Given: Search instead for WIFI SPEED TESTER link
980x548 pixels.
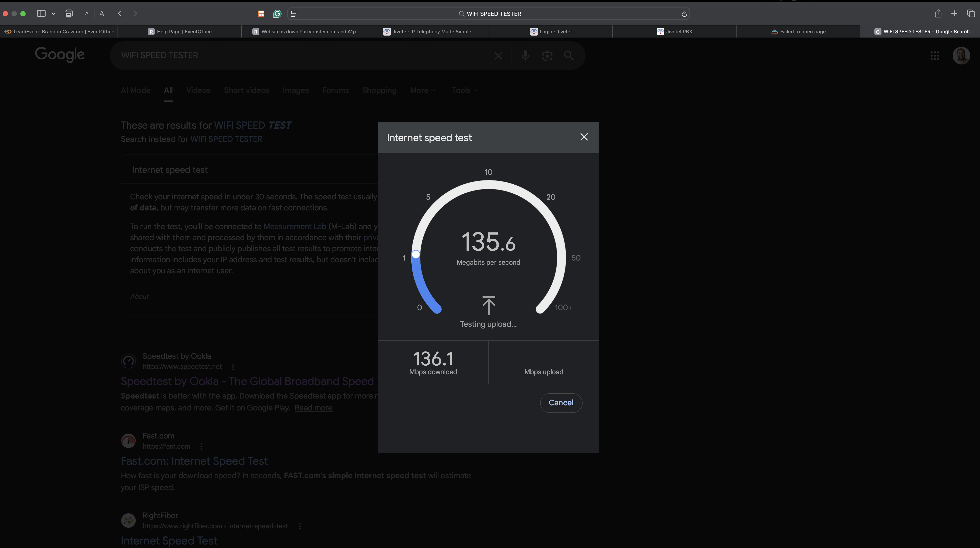Looking at the screenshot, I should pos(226,139).
